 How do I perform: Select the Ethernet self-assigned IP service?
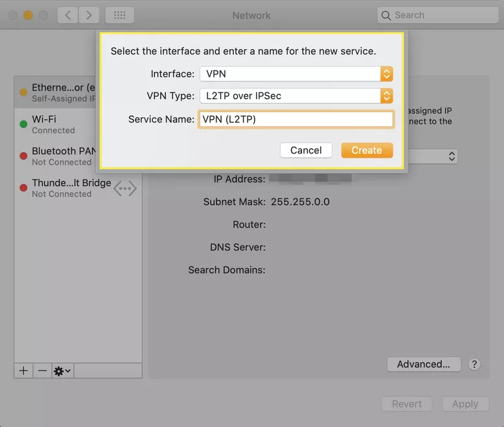tap(55, 92)
